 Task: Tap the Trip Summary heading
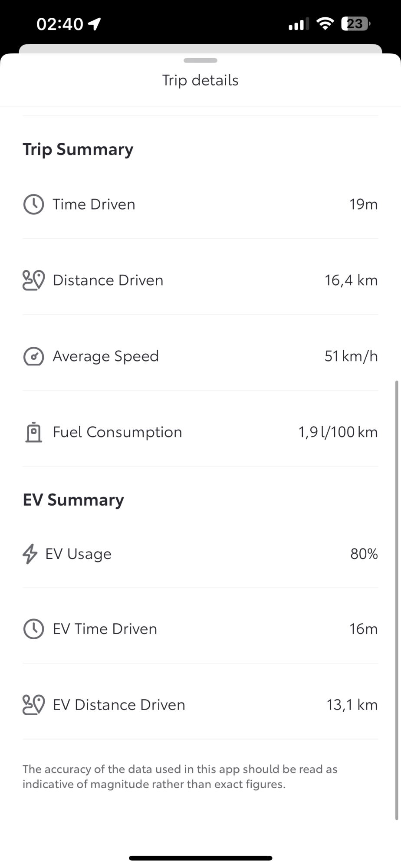(x=78, y=149)
